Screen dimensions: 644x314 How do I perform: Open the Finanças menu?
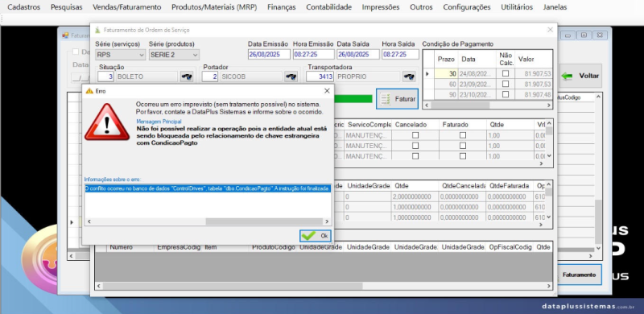[x=281, y=7]
